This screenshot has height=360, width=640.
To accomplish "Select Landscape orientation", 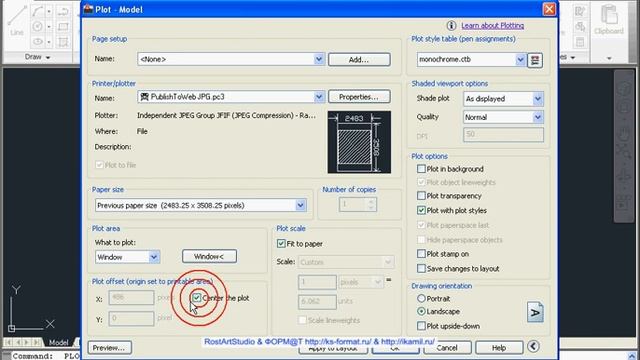I will (421, 311).
